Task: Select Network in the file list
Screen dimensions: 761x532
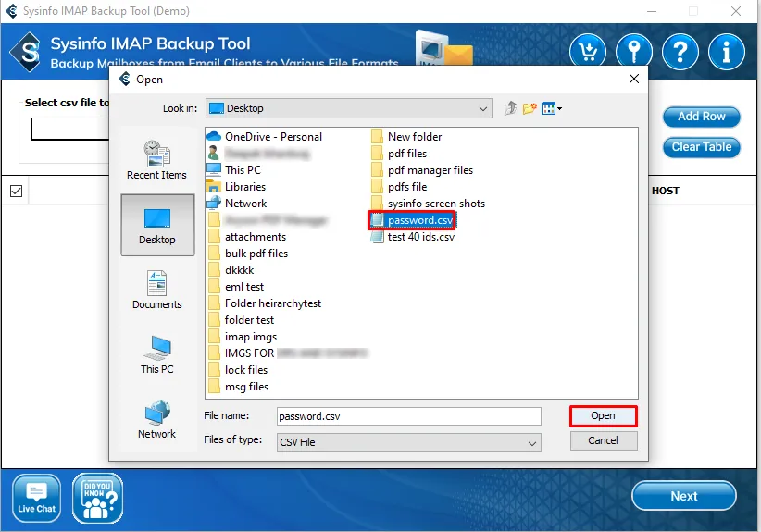Action: click(x=237, y=204)
